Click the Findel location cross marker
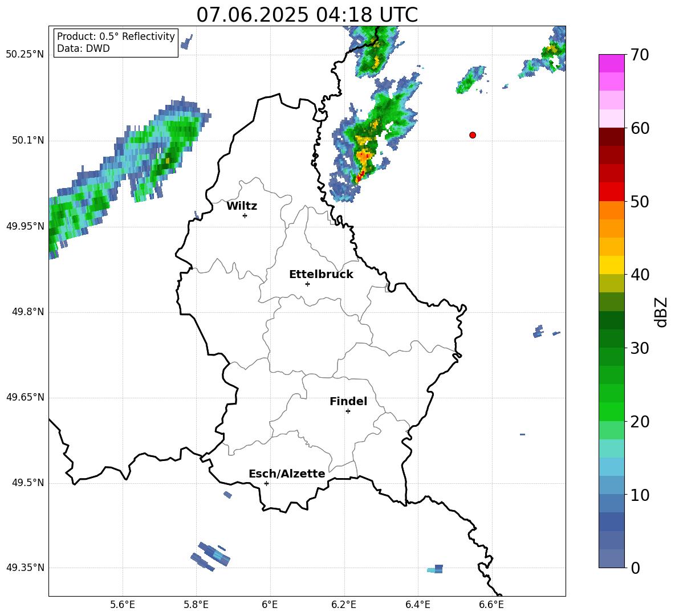Screen dimensions: 675x616 (348, 411)
